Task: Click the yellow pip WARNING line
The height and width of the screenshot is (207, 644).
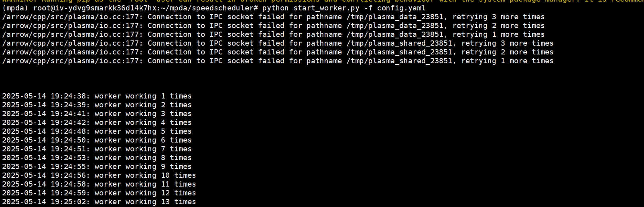Action: tap(322, 1)
